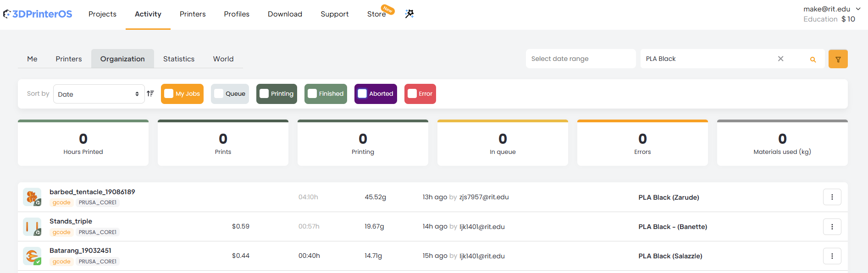
Task: Open options menu for barbed_tentacle_19086189
Action: coord(832,197)
